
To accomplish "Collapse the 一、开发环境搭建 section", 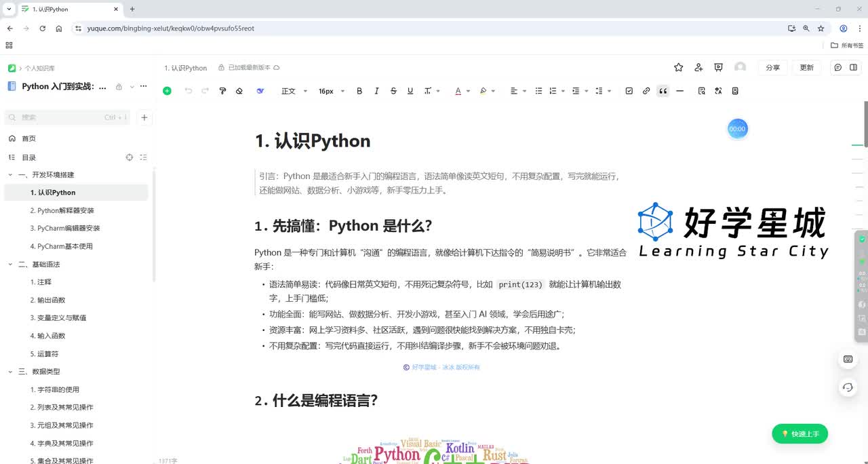I will (x=10, y=175).
